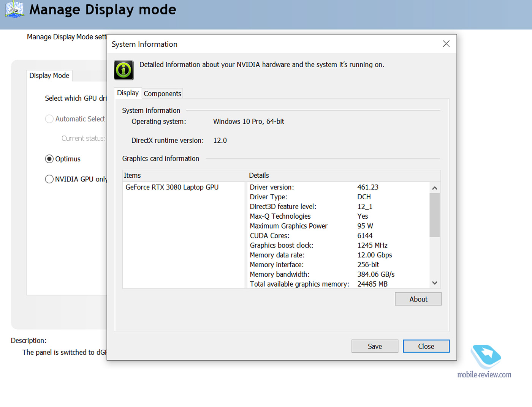Click the Details column header
This screenshot has height=407, width=532.
point(344,175)
